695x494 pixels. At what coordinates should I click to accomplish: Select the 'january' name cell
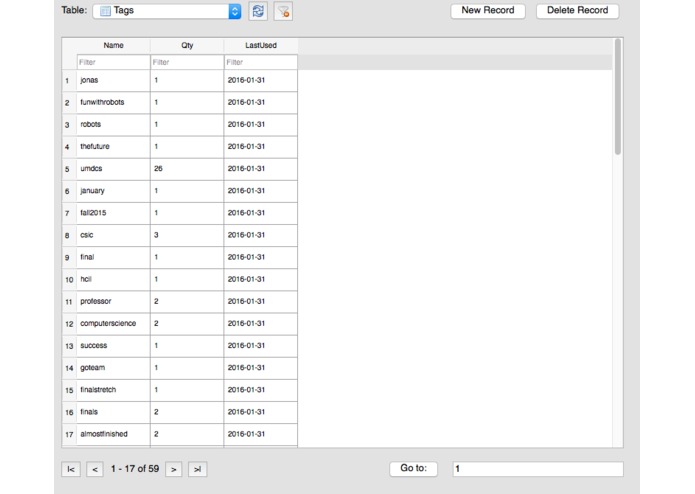[x=113, y=191]
